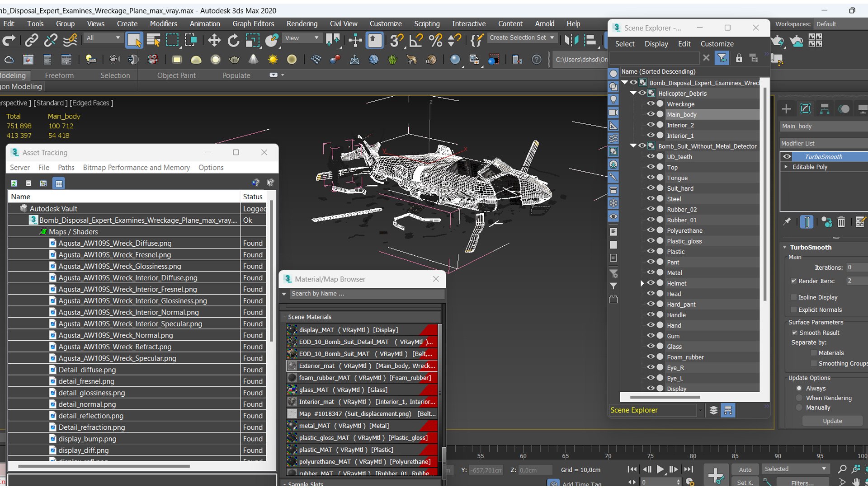Open the Rendering menu
This screenshot has width=868, height=488.
(x=302, y=23)
